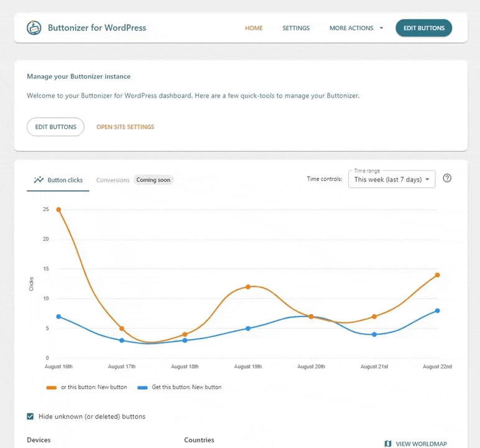Click the August 19th orange data point
Viewport: 480px width, 448px height.
[248, 287]
